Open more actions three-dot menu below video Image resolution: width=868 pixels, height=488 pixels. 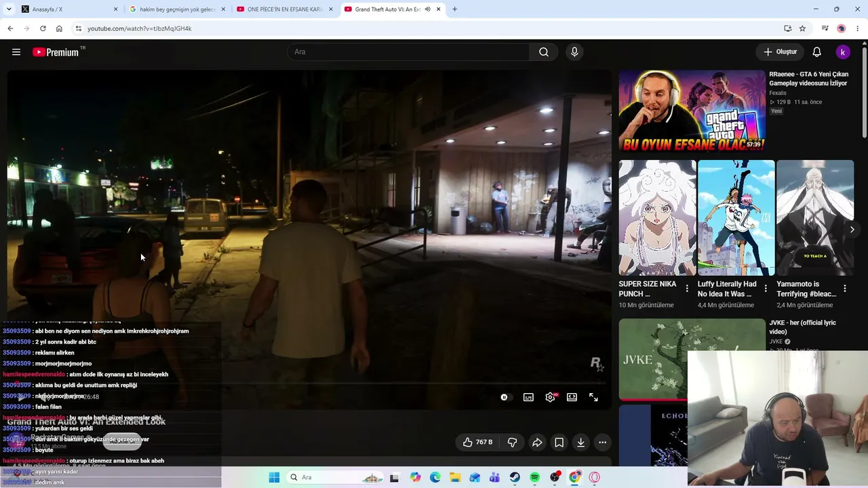(602, 443)
